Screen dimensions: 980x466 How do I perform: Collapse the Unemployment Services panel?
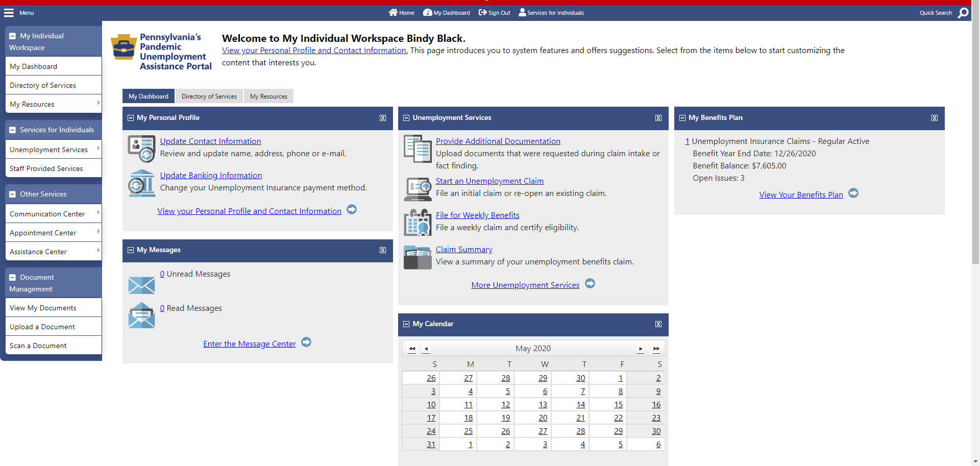pyautogui.click(x=406, y=118)
